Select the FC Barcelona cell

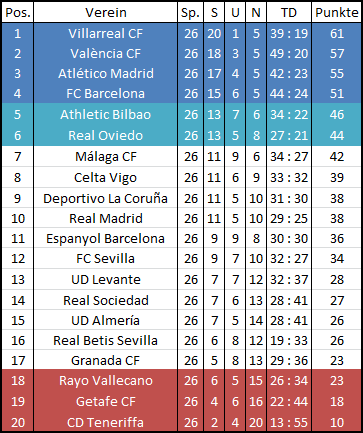[x=105, y=93]
